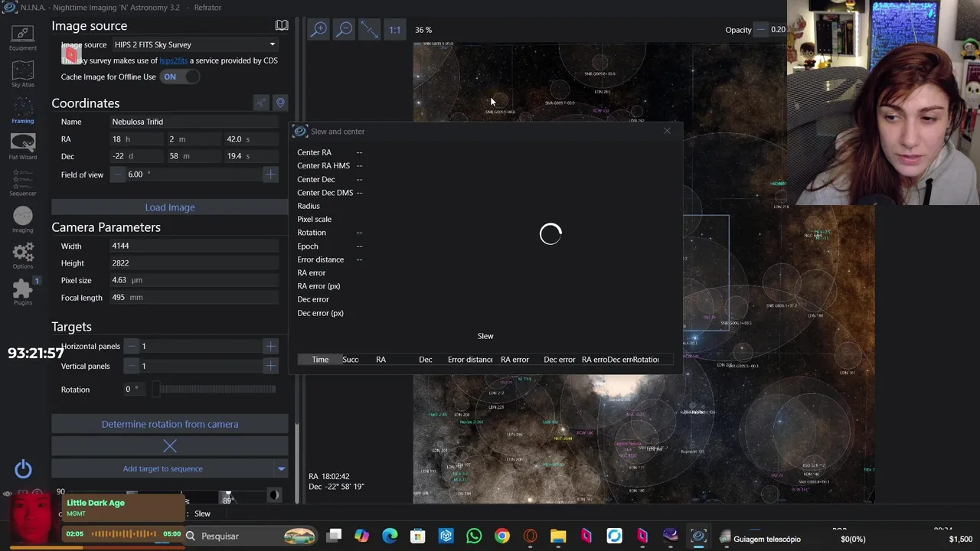Open the documentation book icon

pyautogui.click(x=282, y=25)
